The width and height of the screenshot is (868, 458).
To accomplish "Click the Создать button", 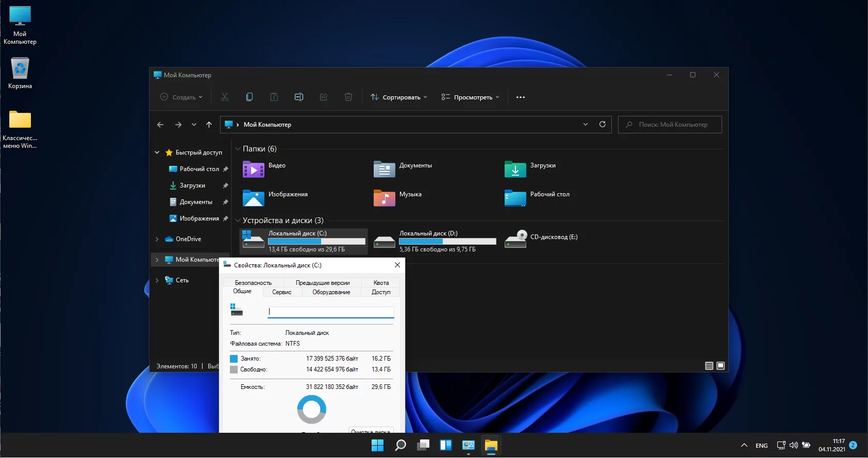I will click(181, 97).
